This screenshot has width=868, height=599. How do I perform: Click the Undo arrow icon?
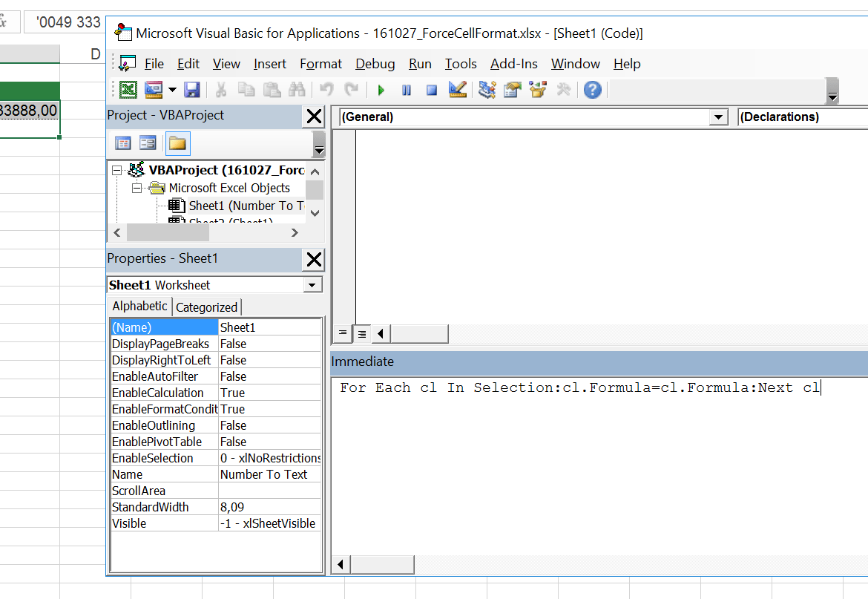click(326, 90)
